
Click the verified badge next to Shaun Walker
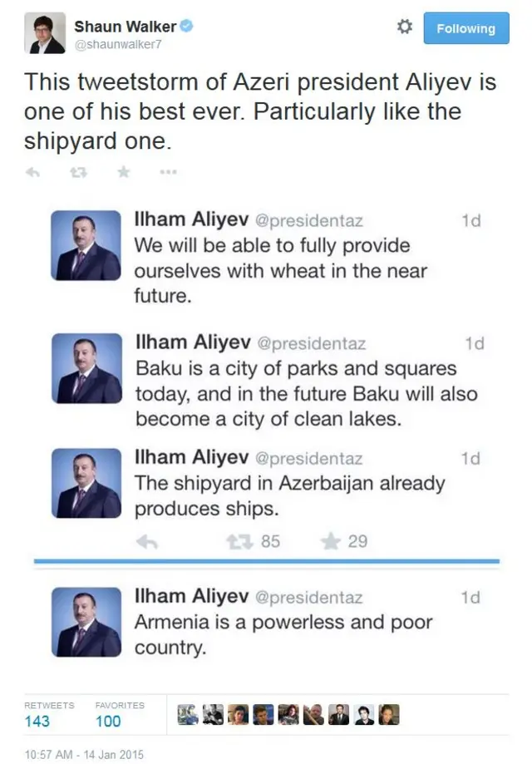point(187,27)
